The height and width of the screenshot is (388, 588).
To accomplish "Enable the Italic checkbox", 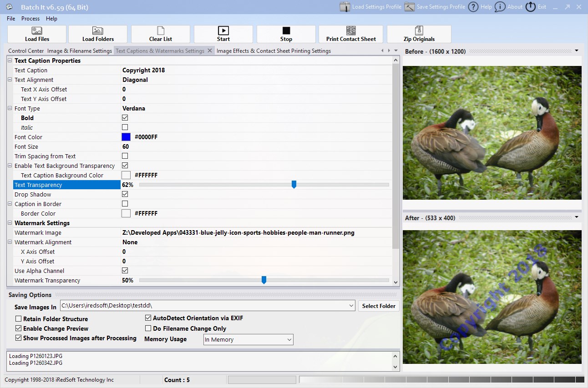I will coord(125,127).
